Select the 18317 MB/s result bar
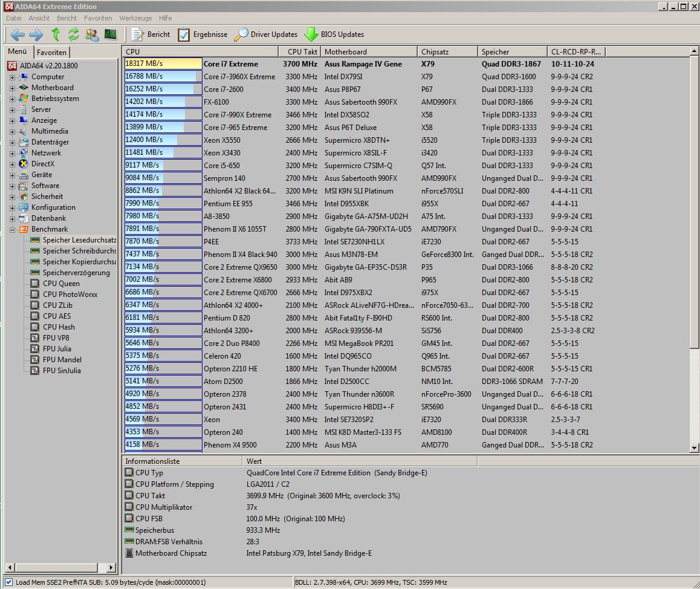This screenshot has height=589, width=700. click(x=163, y=64)
